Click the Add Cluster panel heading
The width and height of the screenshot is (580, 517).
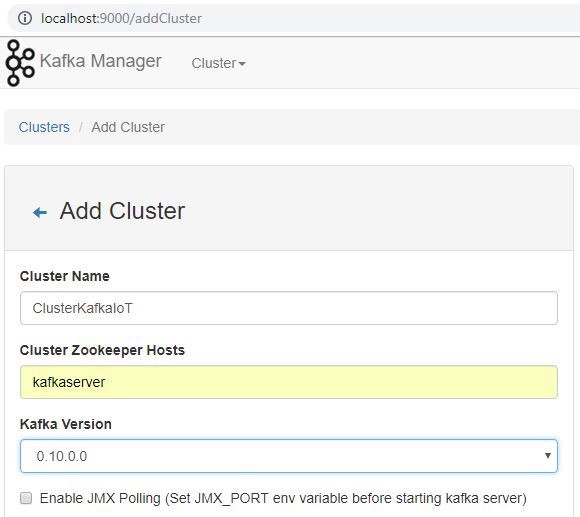(122, 211)
